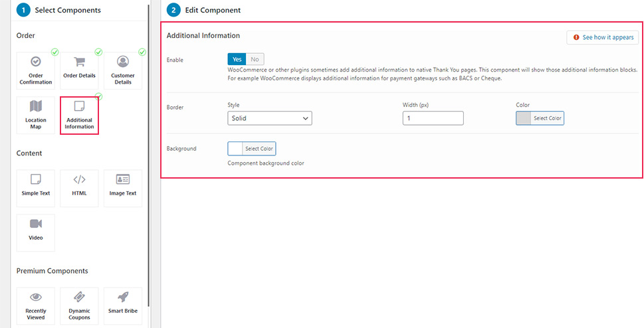Screen dimensions: 644x328
Task: Add the Video camera component icon
Action: 36,224
